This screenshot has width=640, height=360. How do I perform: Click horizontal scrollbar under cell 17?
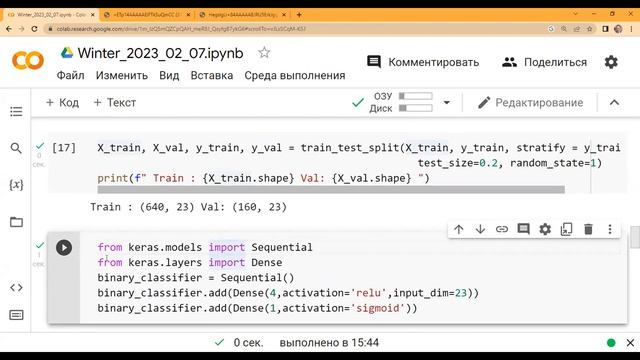tap(331, 189)
